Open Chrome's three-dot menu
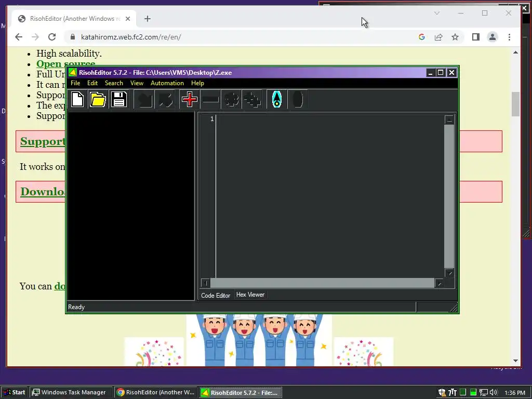 point(509,37)
